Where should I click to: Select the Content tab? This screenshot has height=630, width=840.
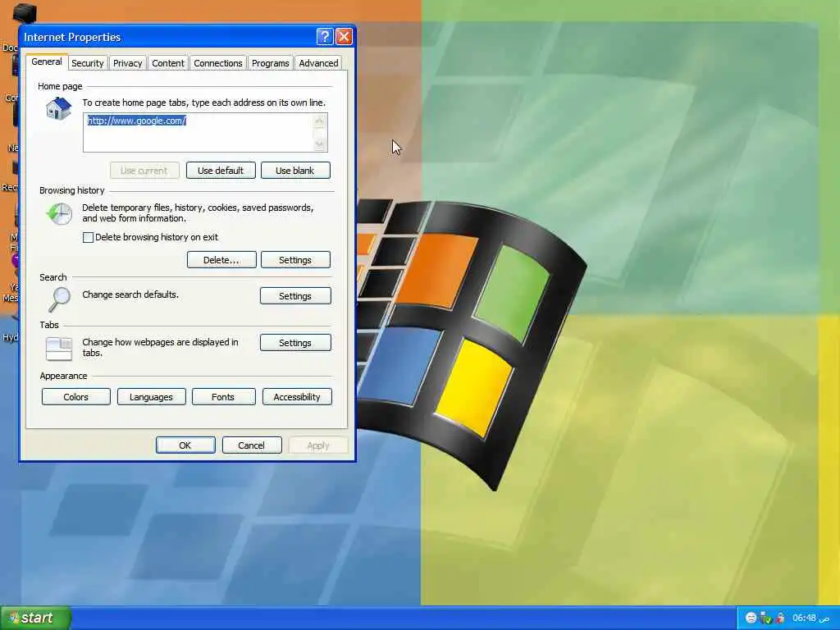pyautogui.click(x=167, y=63)
